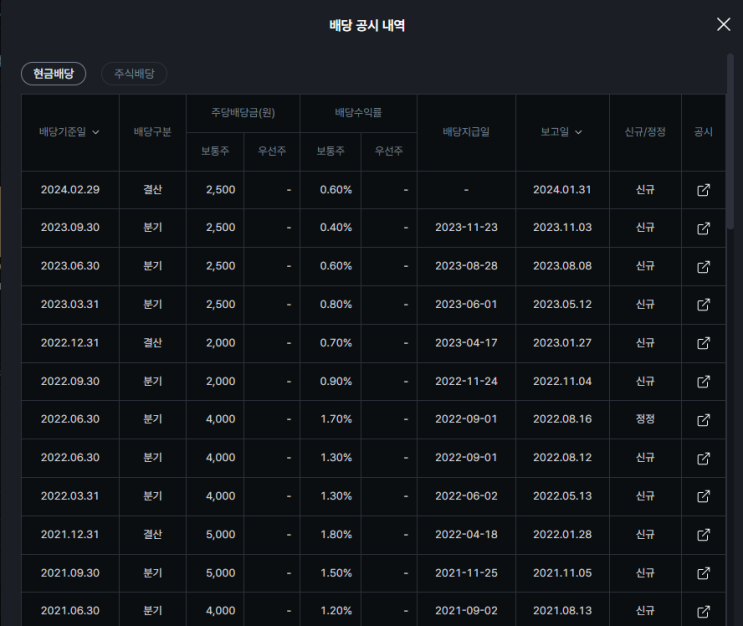The width and height of the screenshot is (743, 626).
Task: Select the 2021.06.30 record date cell
Action: click(x=70, y=611)
